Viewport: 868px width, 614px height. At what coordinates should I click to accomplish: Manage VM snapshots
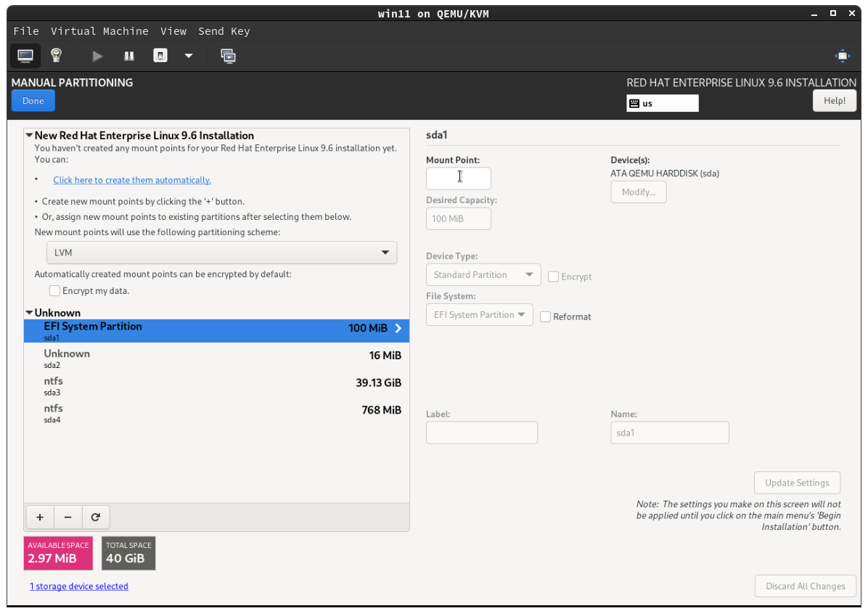coord(228,56)
